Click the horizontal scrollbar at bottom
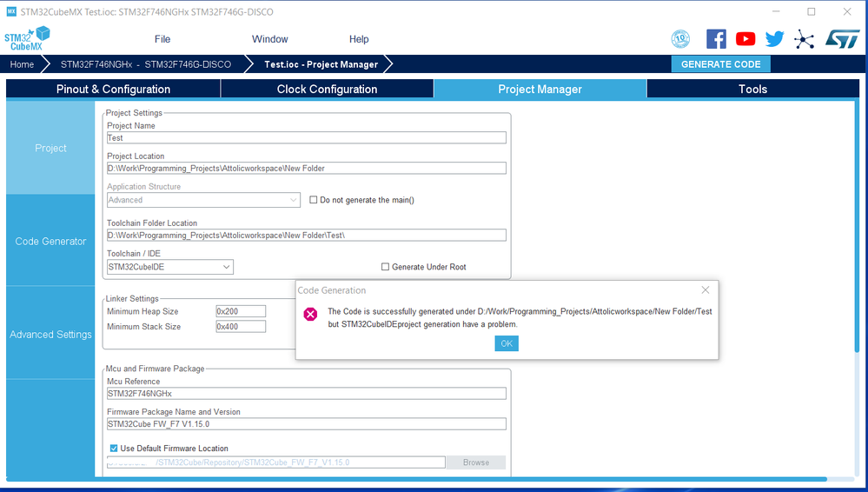868x492 pixels. tap(416, 479)
